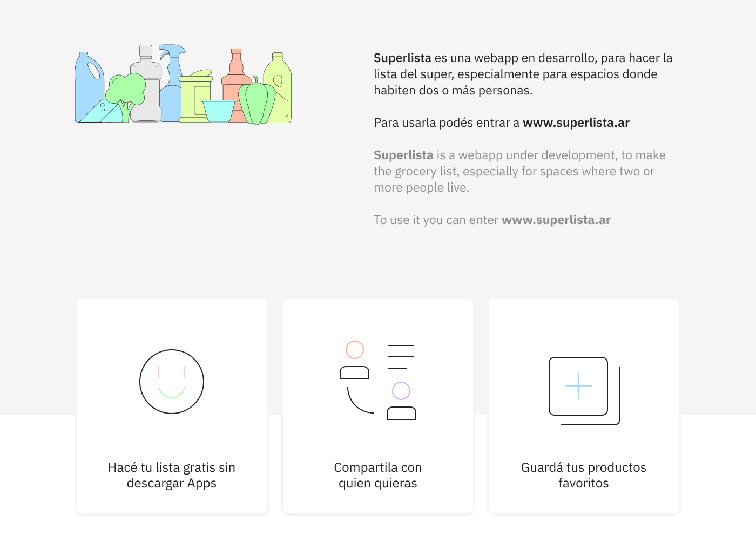Select the "Guardá tus productos favoritos" caption
756x549 pixels.
(x=583, y=475)
